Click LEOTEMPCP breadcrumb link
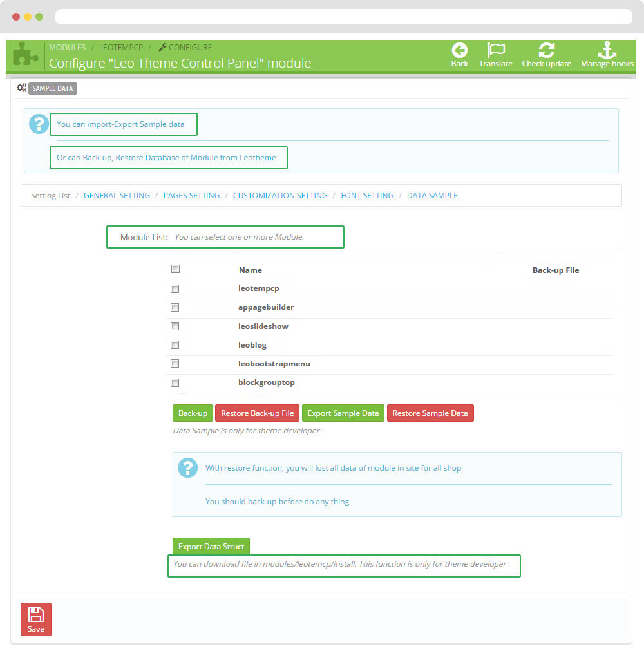 (x=121, y=48)
